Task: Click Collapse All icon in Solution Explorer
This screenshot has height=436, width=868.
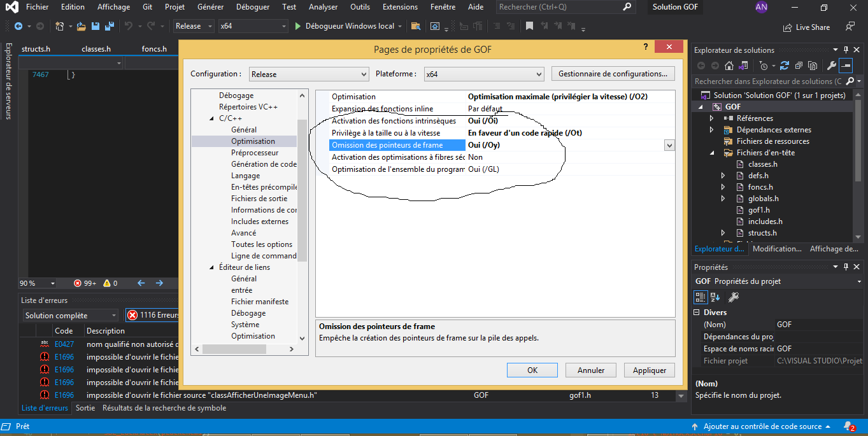Action: (799, 66)
